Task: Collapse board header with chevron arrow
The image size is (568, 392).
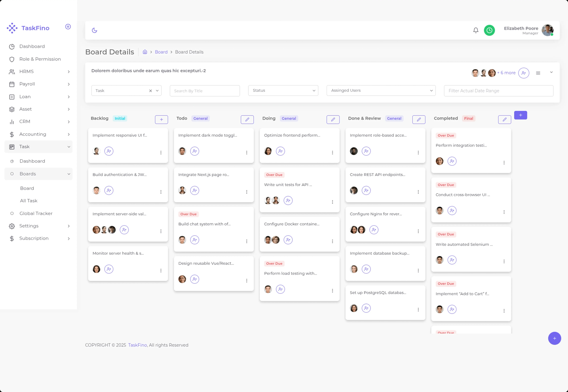Action: point(551,72)
